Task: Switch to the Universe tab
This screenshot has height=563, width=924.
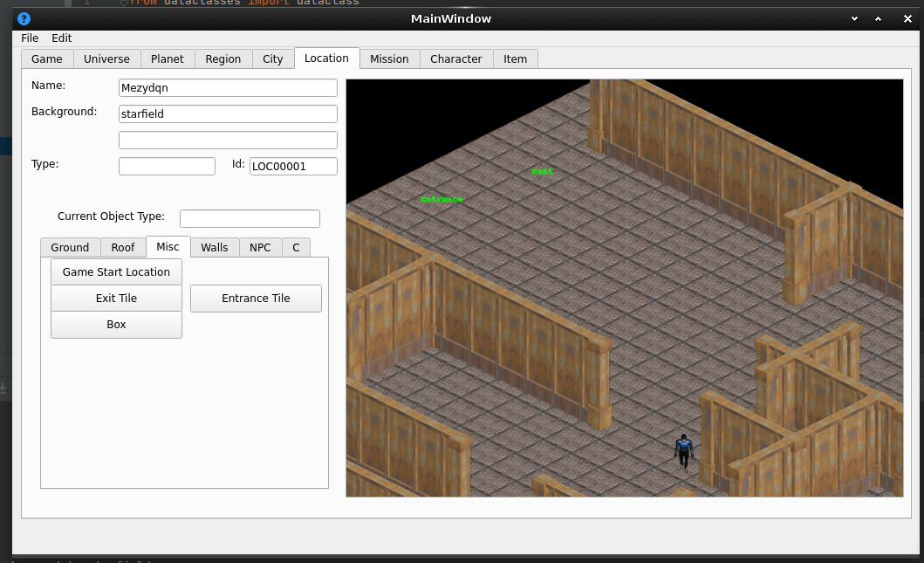Action: pyautogui.click(x=106, y=58)
